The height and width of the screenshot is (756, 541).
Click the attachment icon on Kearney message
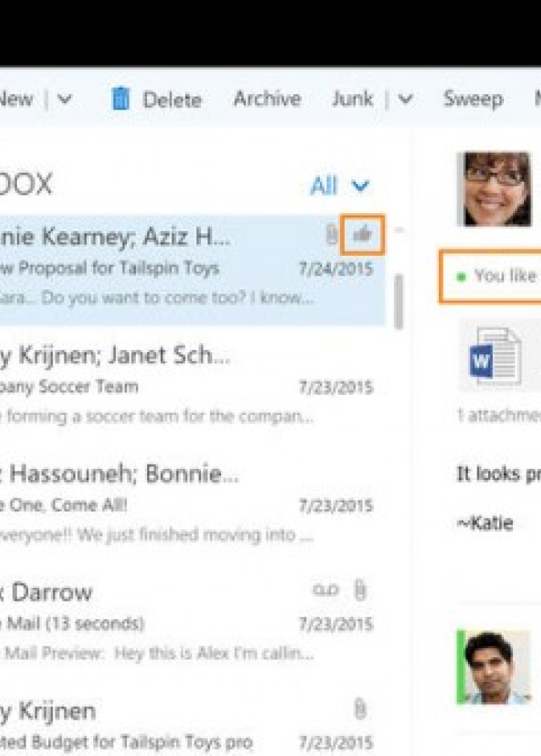331,235
